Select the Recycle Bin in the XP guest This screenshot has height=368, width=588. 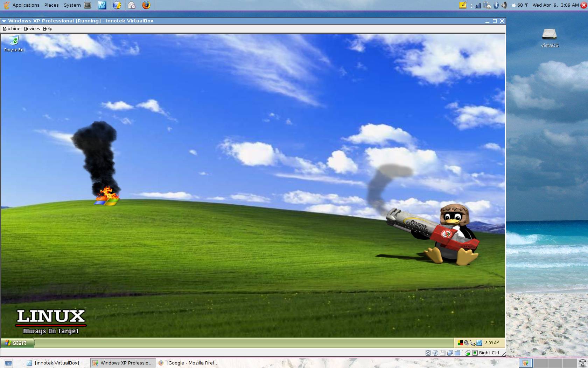pos(14,43)
